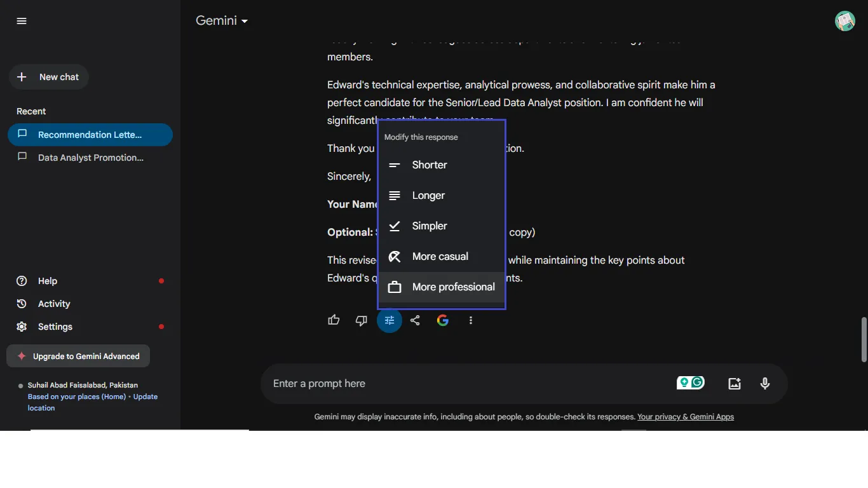
Task: Click the image upload icon in prompt bar
Action: click(734, 383)
